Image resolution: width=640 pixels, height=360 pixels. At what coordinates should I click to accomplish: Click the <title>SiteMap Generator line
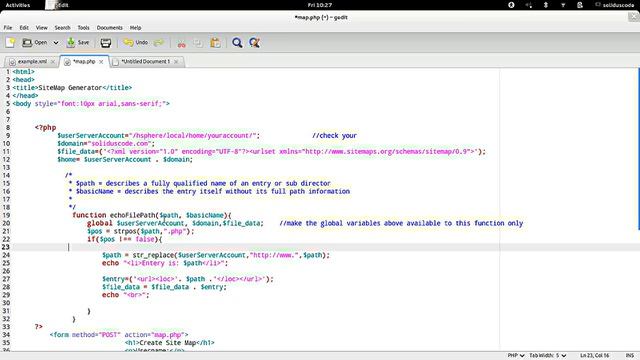(72, 88)
